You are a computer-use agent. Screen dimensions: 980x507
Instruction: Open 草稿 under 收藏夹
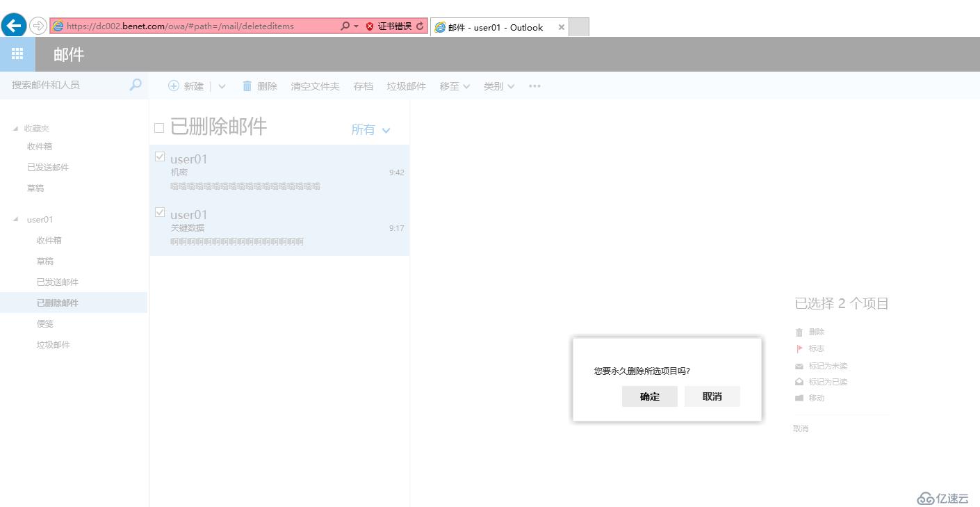(35, 188)
